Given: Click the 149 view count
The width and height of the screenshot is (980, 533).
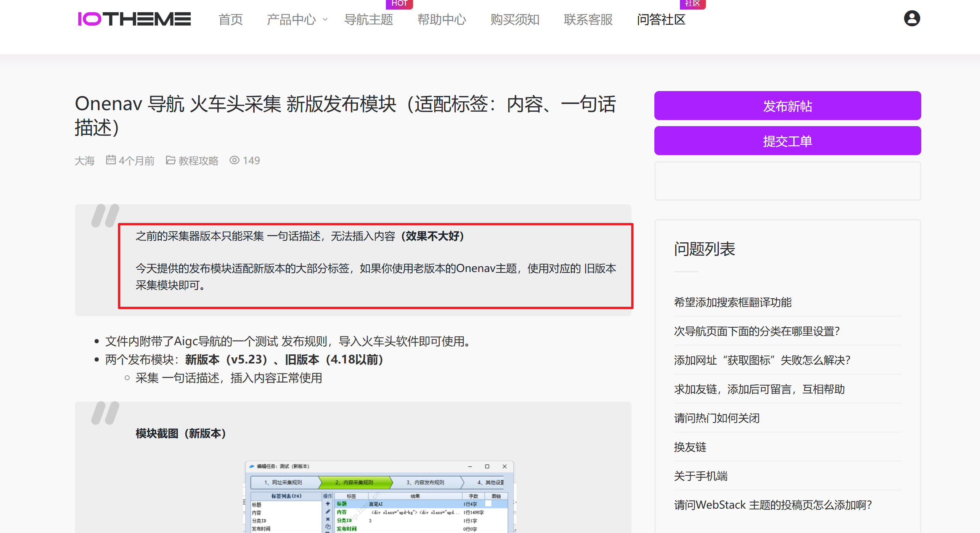Looking at the screenshot, I should pos(251,160).
